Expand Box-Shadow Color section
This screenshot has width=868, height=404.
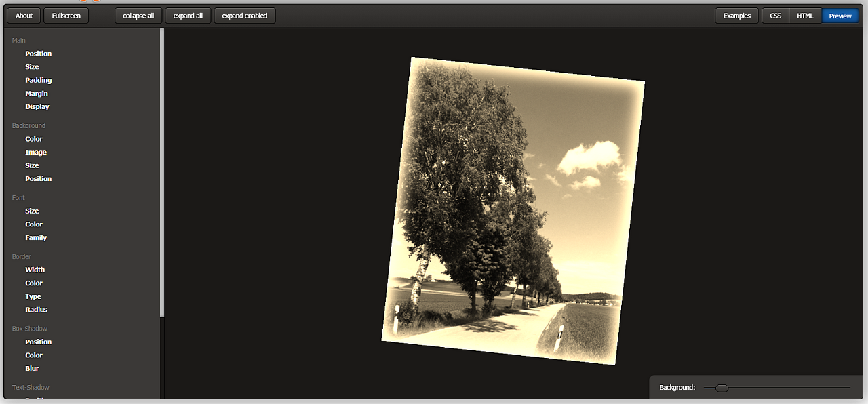[x=34, y=355]
